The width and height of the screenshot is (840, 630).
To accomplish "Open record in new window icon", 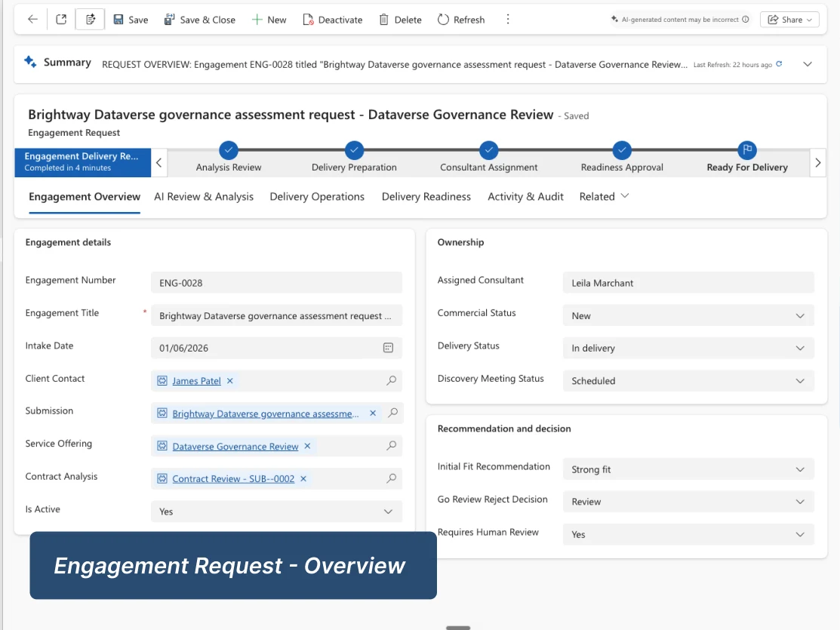I will [x=61, y=20].
